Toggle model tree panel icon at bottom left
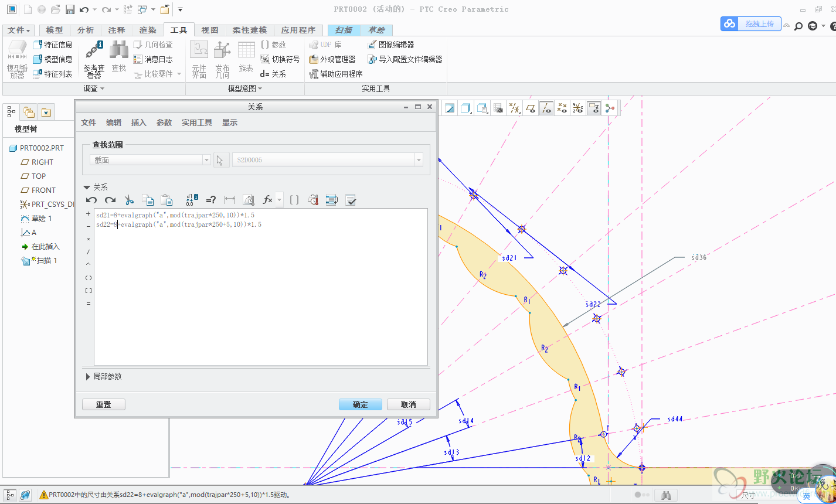The image size is (836, 504). point(11,495)
